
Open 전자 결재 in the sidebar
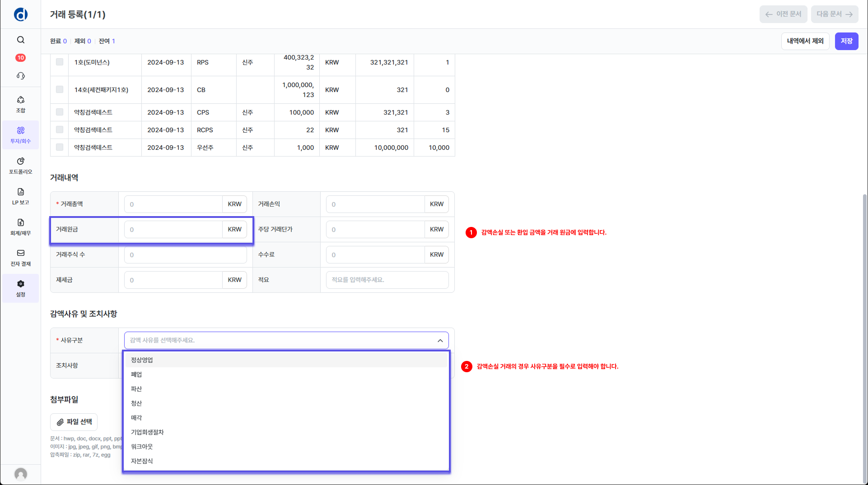(x=21, y=258)
